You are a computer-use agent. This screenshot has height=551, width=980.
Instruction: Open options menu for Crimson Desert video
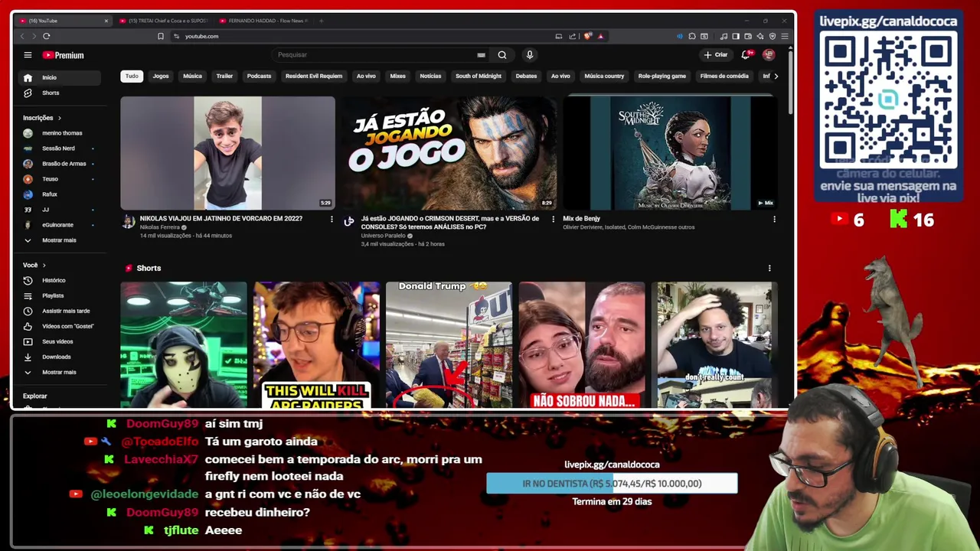point(553,219)
